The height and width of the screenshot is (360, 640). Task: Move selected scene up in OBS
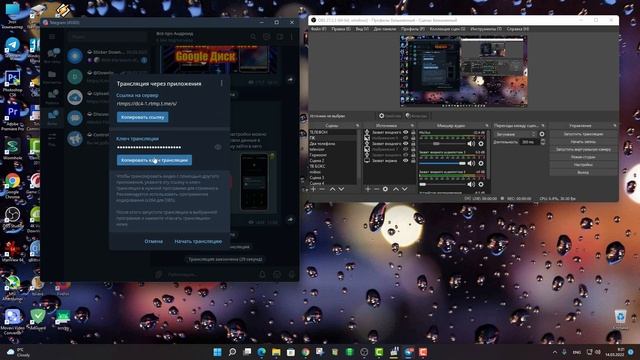pos(332,189)
